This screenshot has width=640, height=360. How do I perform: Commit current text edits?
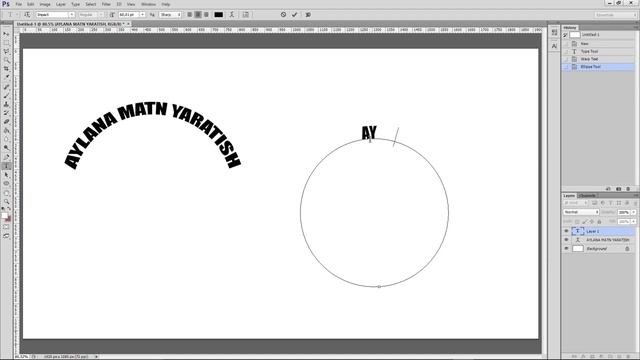(294, 15)
